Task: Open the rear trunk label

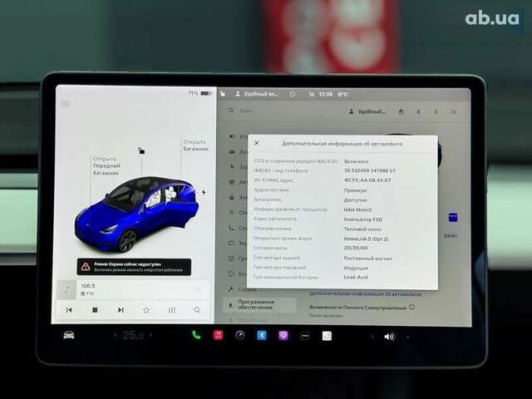Action: [196, 145]
